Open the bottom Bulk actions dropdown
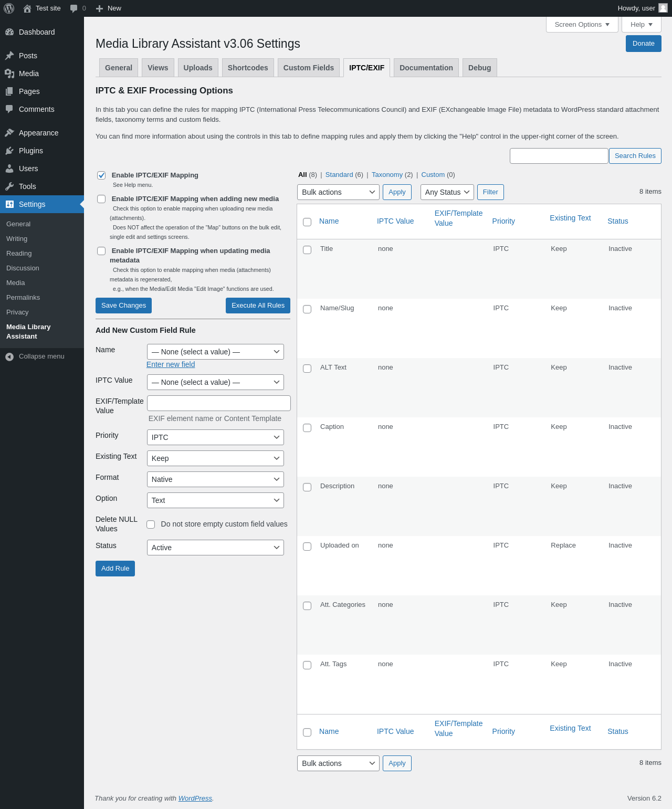 click(338, 763)
